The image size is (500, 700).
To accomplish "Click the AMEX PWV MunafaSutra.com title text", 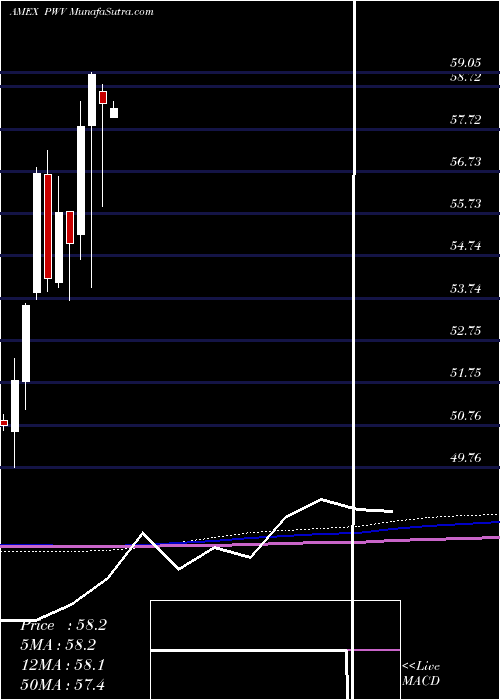I will coord(81,12).
